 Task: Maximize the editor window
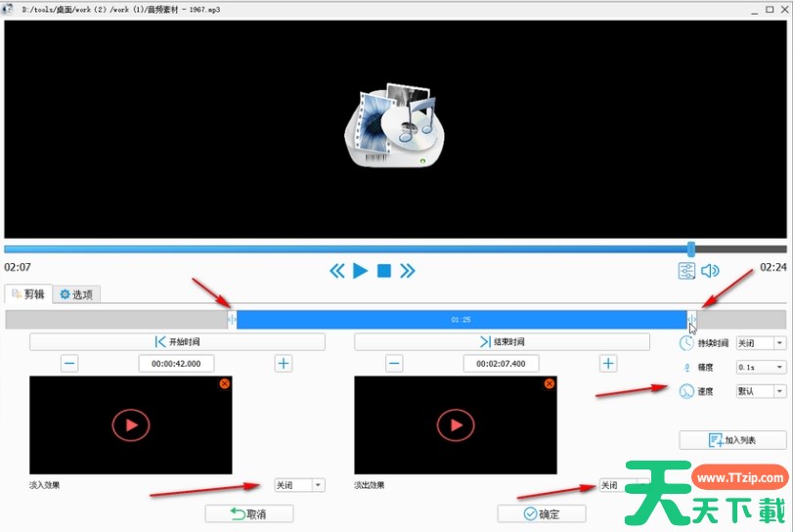click(x=770, y=9)
